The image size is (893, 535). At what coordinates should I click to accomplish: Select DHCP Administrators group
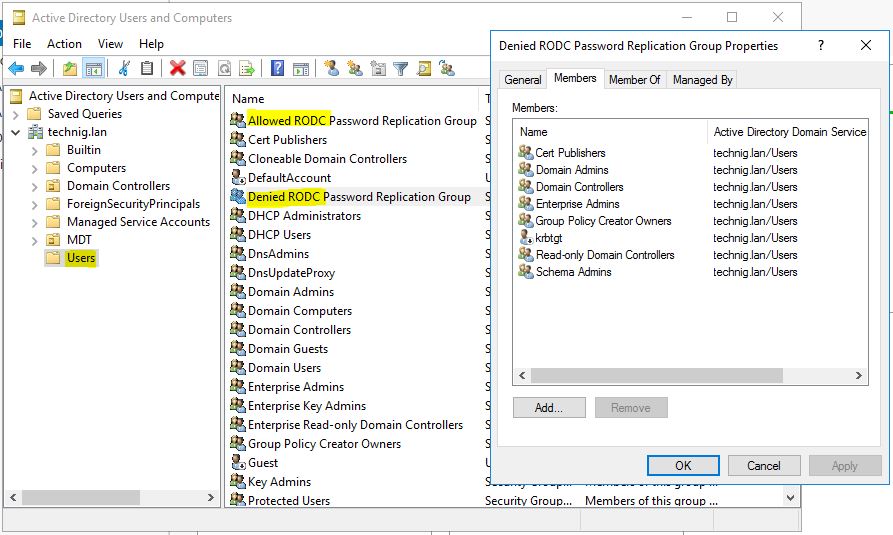296,216
